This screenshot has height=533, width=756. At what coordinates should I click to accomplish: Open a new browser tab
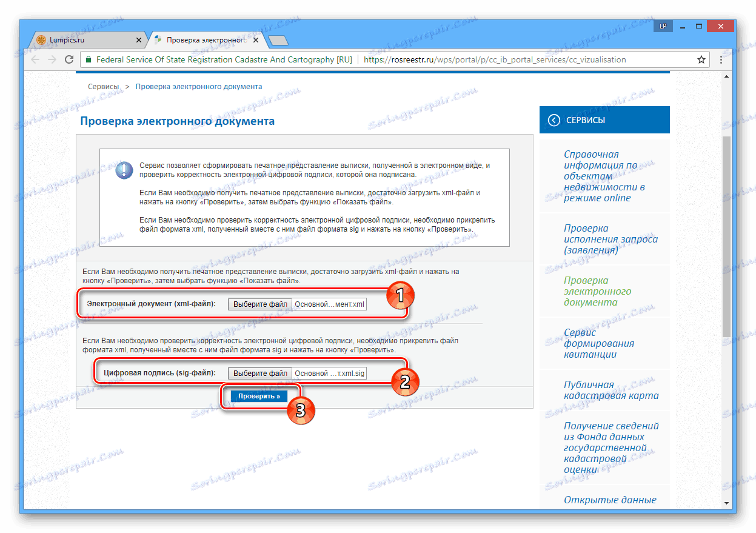coord(278,41)
